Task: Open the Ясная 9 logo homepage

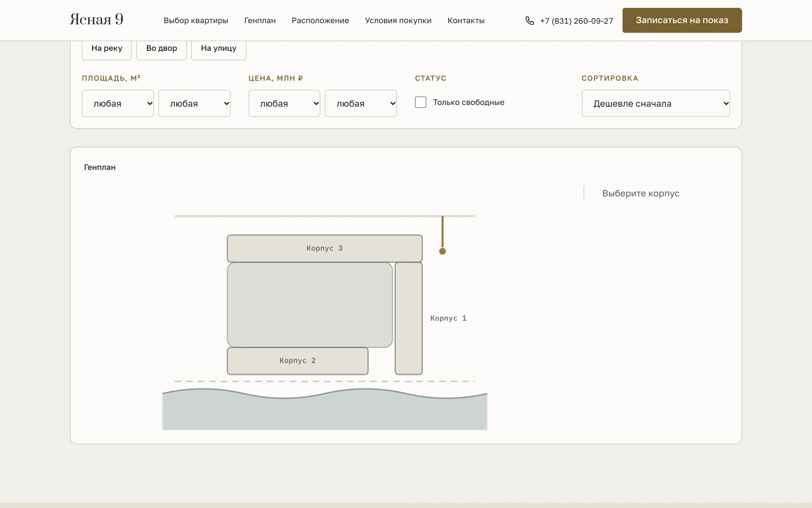Action: pyautogui.click(x=96, y=19)
